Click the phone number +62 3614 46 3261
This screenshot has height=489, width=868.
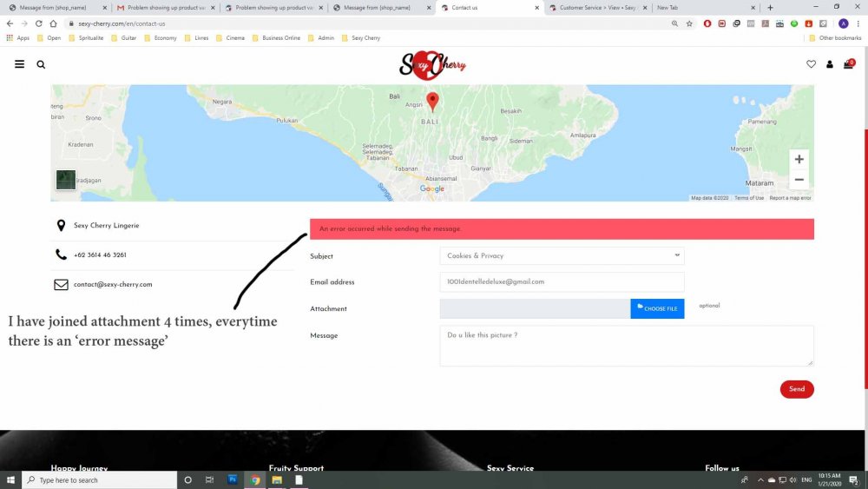[x=100, y=254]
